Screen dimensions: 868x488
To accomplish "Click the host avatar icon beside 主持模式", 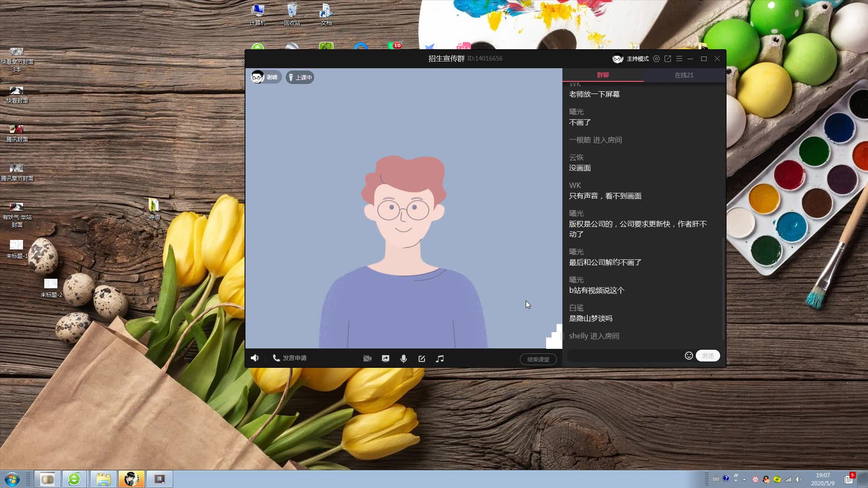I will click(618, 59).
